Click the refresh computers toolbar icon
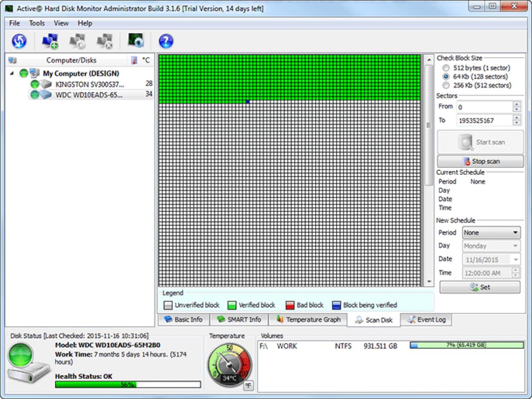Image resolution: width=532 pixels, height=399 pixels. point(19,41)
